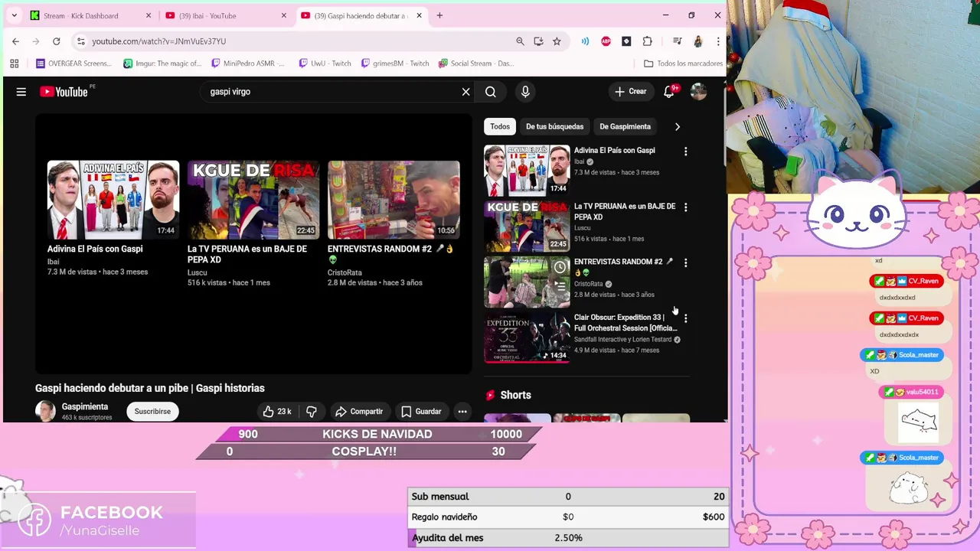Close the Kick Dashboard tab
This screenshot has width=980, height=551.
point(149,15)
